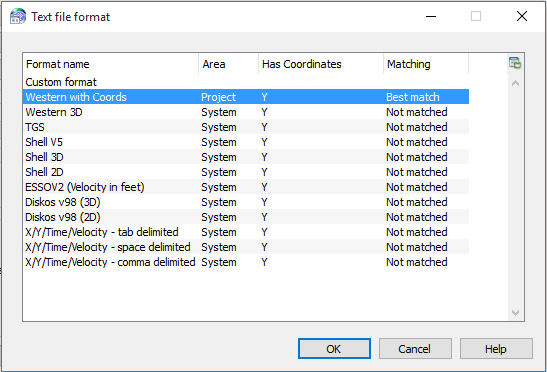Click the OK button

tap(334, 348)
